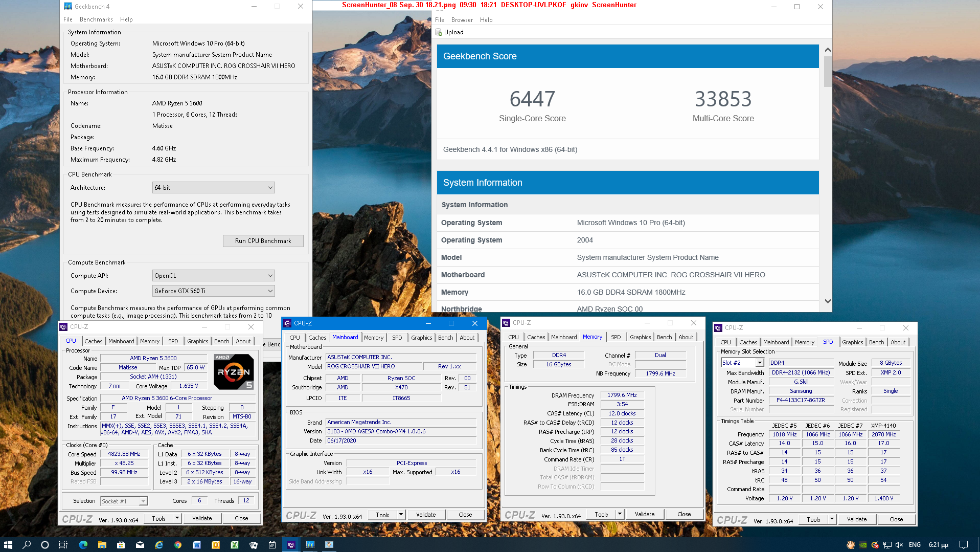Screen dimensions: 980x552
Task: Open the Mail app from the taskbar
Action: pyautogui.click(x=140, y=545)
